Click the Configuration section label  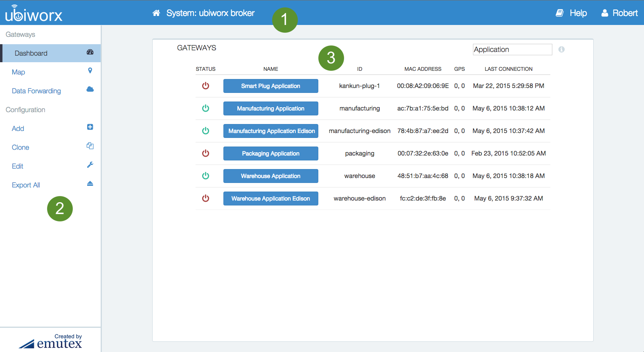[x=25, y=110]
